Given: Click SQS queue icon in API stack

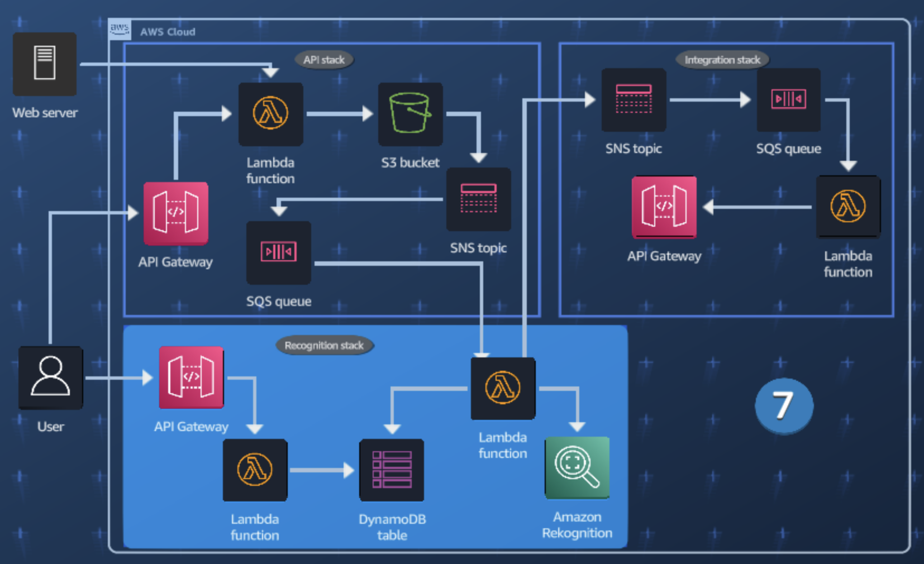Looking at the screenshot, I should [279, 252].
